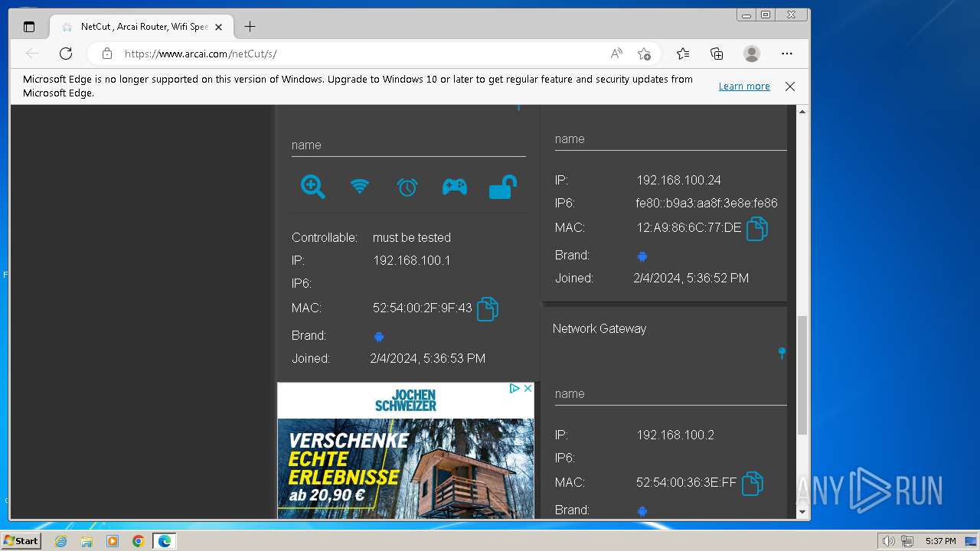Launch Chrome from the taskbar
The width and height of the screenshot is (980, 551).
(138, 541)
